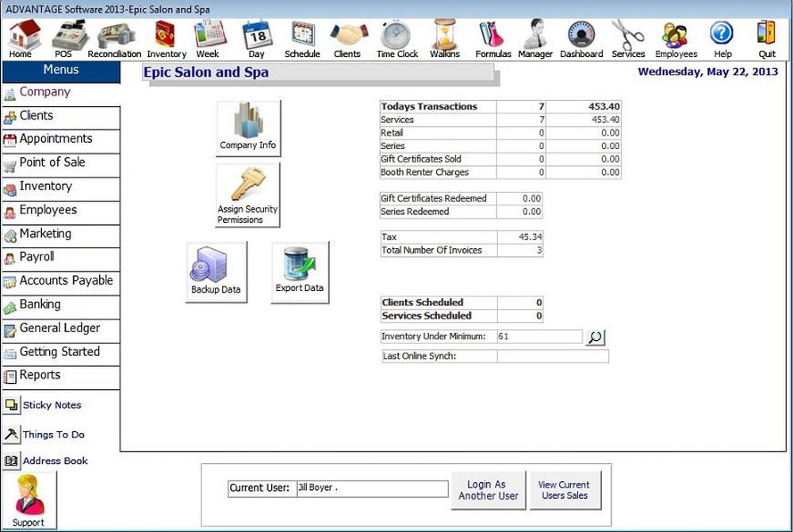Click the Services scissors icon

[x=628, y=38]
